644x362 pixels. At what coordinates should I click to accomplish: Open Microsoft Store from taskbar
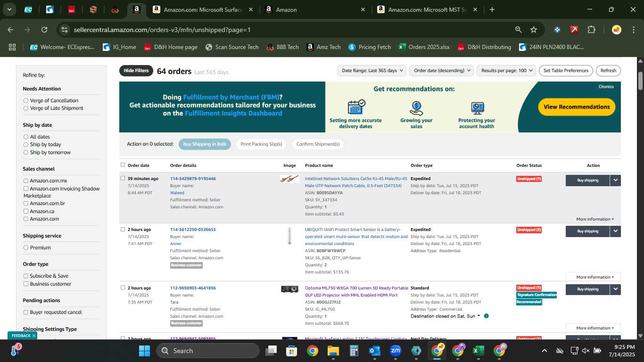point(292,351)
